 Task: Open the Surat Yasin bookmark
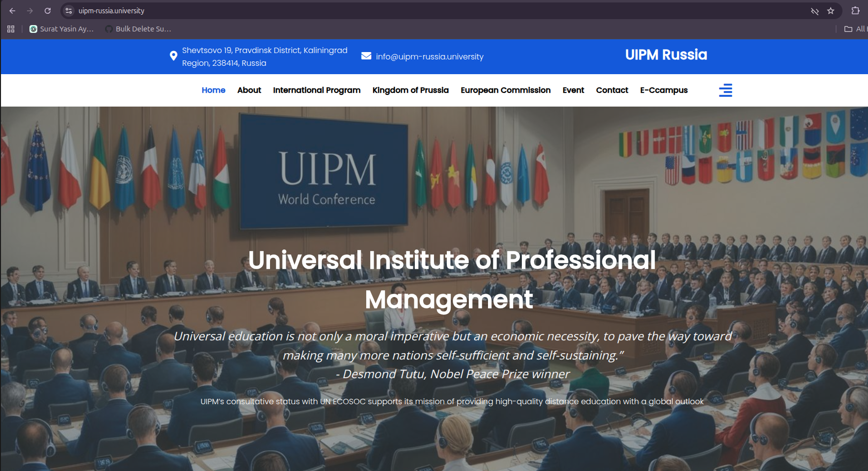click(62, 29)
